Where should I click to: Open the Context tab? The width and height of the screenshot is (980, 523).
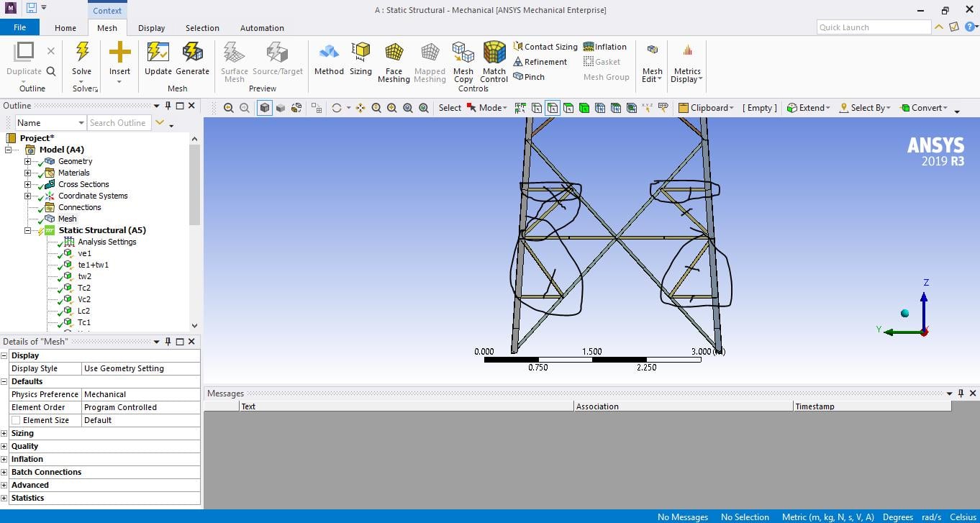[x=107, y=11]
